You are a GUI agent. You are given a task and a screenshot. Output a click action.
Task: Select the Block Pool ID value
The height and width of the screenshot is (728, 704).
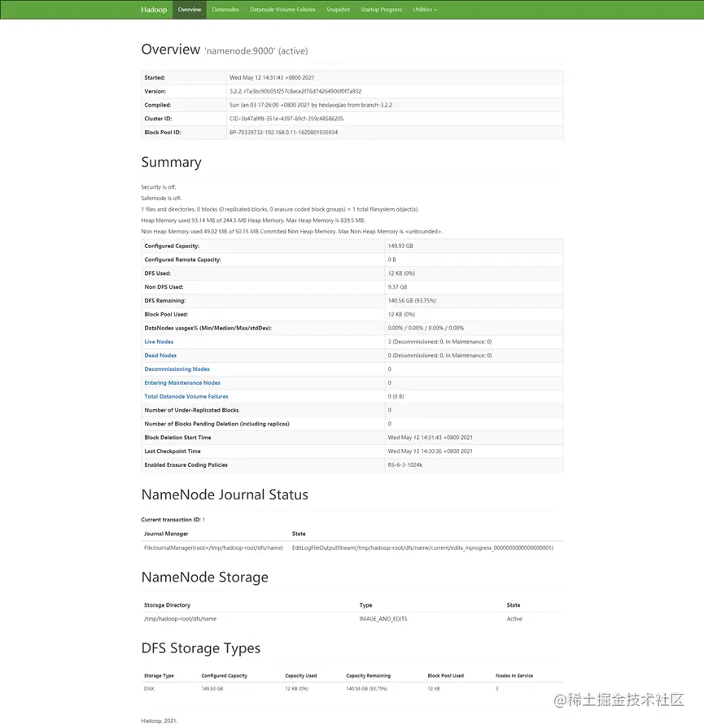283,133
